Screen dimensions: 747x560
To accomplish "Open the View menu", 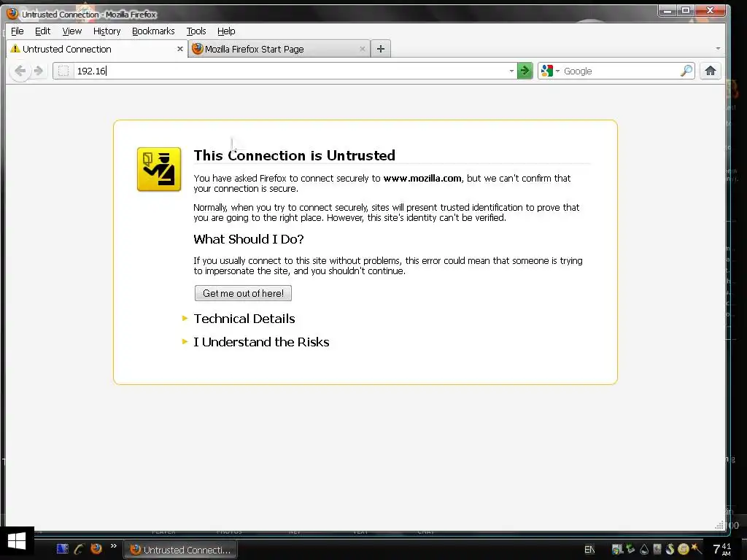I will [72, 31].
